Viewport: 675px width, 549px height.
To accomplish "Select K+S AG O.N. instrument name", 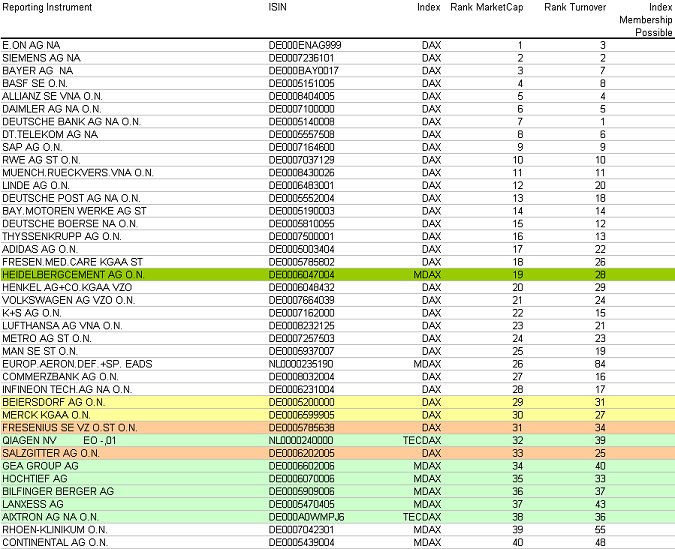I will [x=32, y=313].
